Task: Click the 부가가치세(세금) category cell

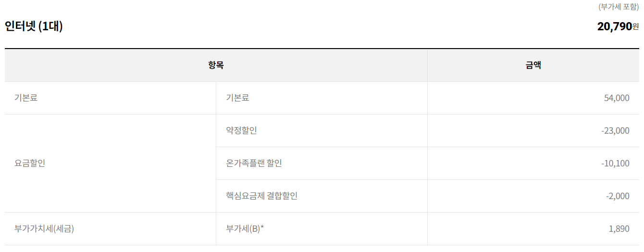Action: pos(44,229)
